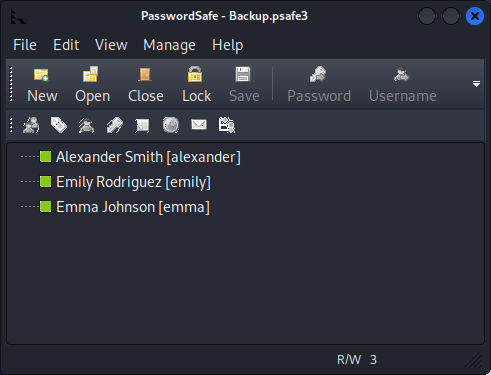Click the left round title bar button
Image resolution: width=491 pixels, height=375 pixels.
(x=427, y=16)
